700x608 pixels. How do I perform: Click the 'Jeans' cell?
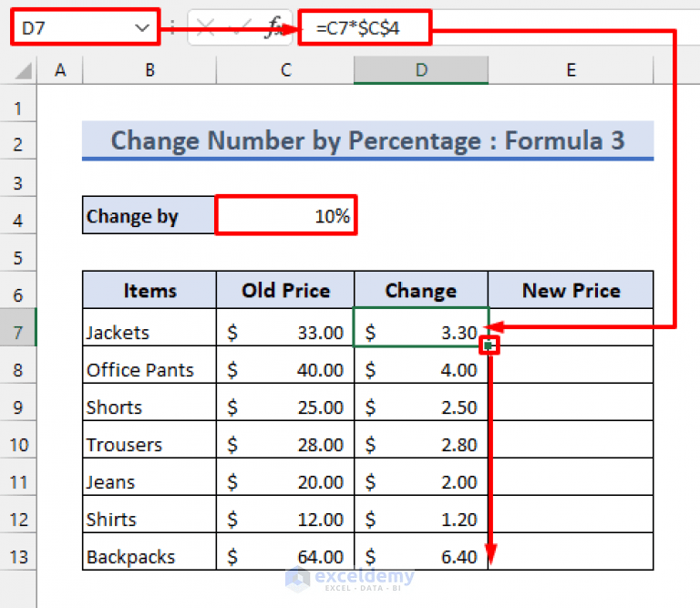click(x=149, y=478)
